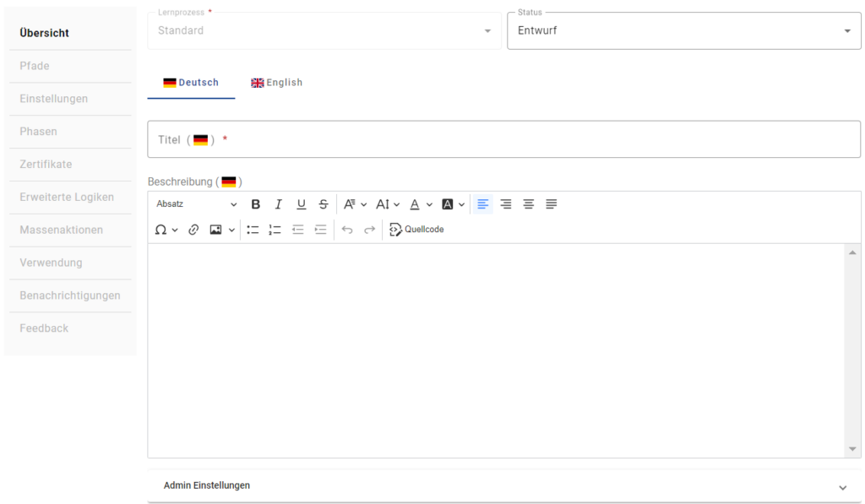Switch to the English language tab
Image resolution: width=865 pixels, height=504 pixels.
click(x=276, y=83)
